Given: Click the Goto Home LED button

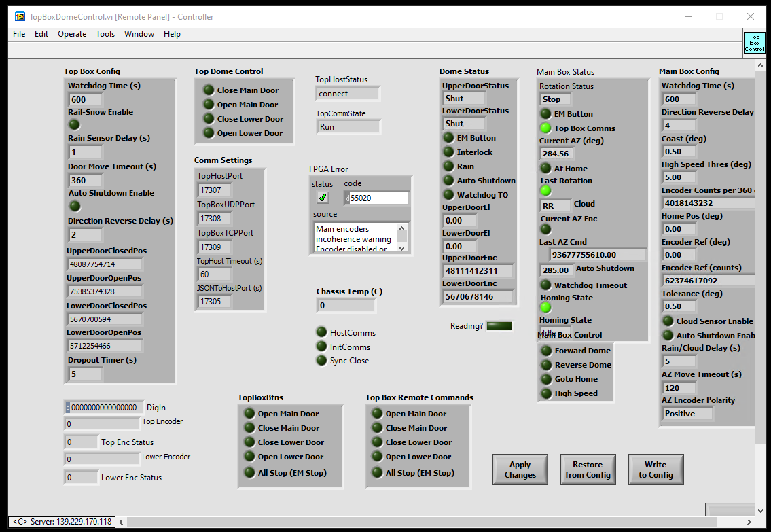Looking at the screenshot, I should (x=545, y=379).
